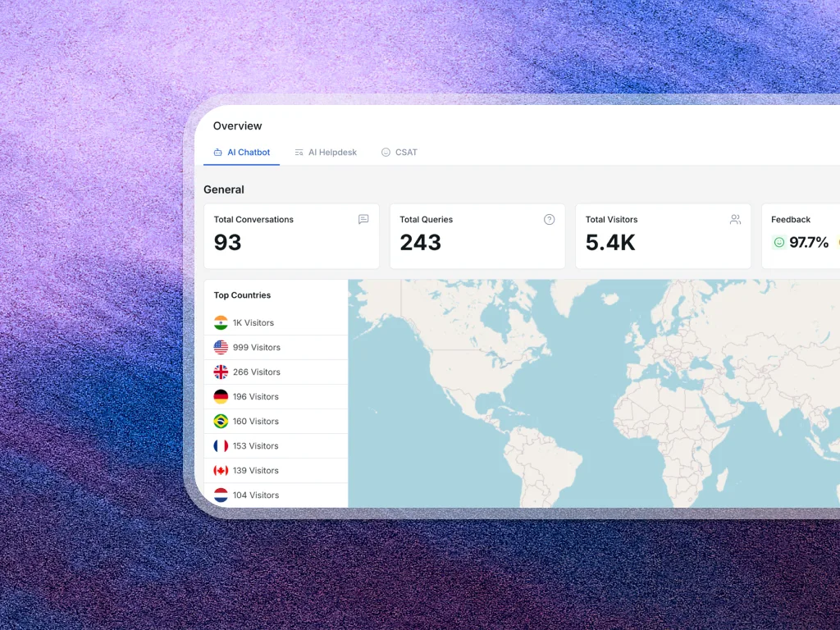840x630 pixels.
Task: Click the Germany flag icon
Action: pyautogui.click(x=221, y=397)
